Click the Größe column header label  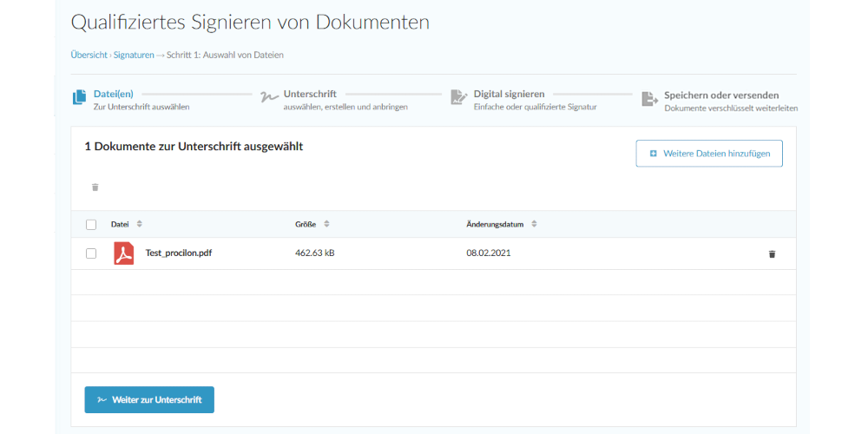(306, 225)
